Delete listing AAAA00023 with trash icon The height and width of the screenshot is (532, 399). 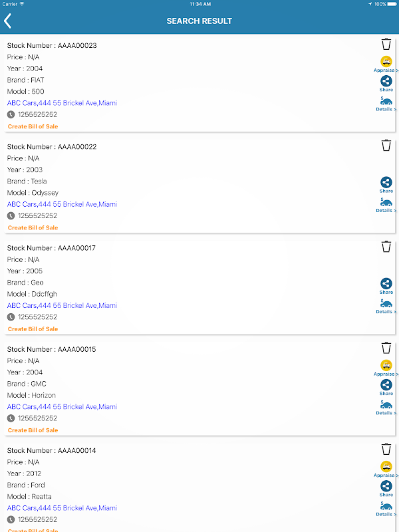386,45
